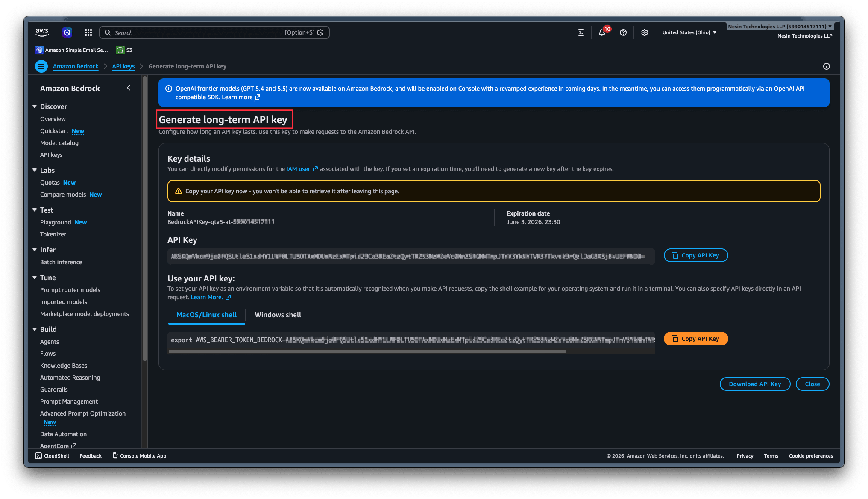Collapse the Build section

(x=35, y=329)
